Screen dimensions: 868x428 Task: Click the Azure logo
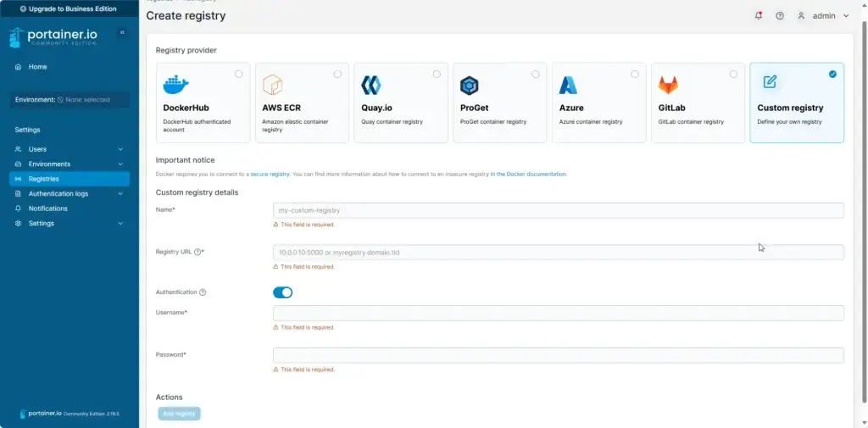[x=568, y=86]
